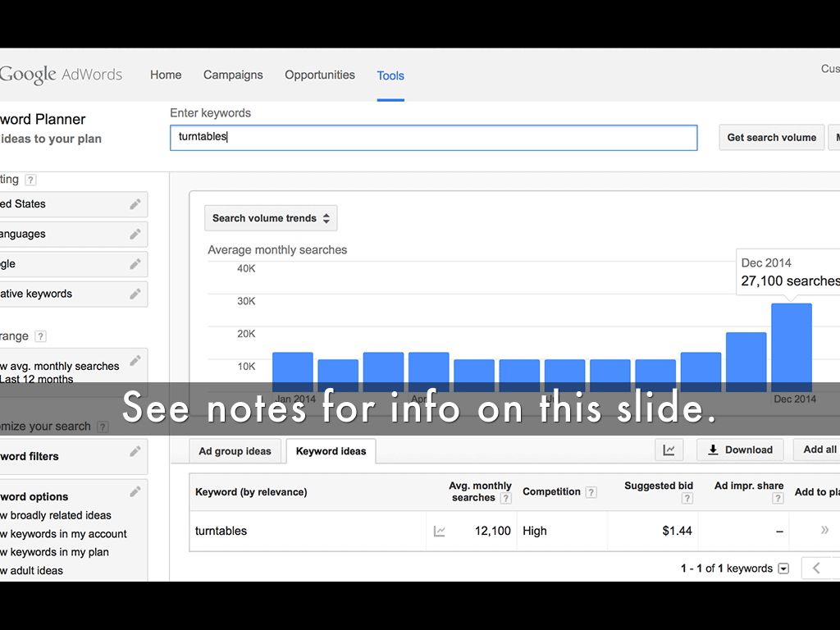Open the keywords per page dropdown
This screenshot has height=630, width=840.
(783, 568)
